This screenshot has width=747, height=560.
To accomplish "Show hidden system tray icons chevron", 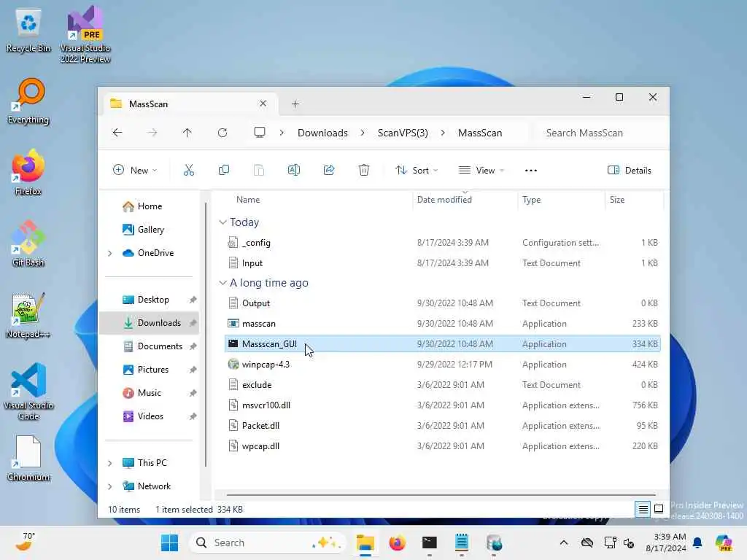I will pos(564,542).
